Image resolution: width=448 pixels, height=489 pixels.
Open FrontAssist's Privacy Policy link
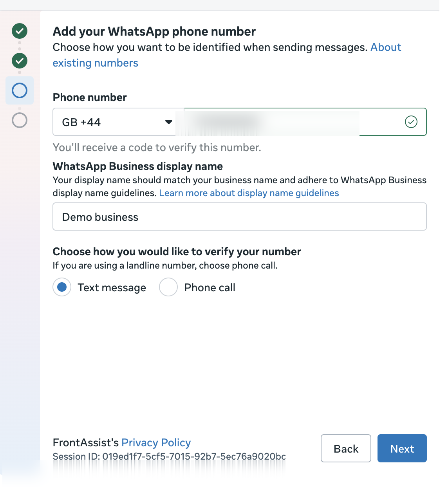tap(156, 442)
